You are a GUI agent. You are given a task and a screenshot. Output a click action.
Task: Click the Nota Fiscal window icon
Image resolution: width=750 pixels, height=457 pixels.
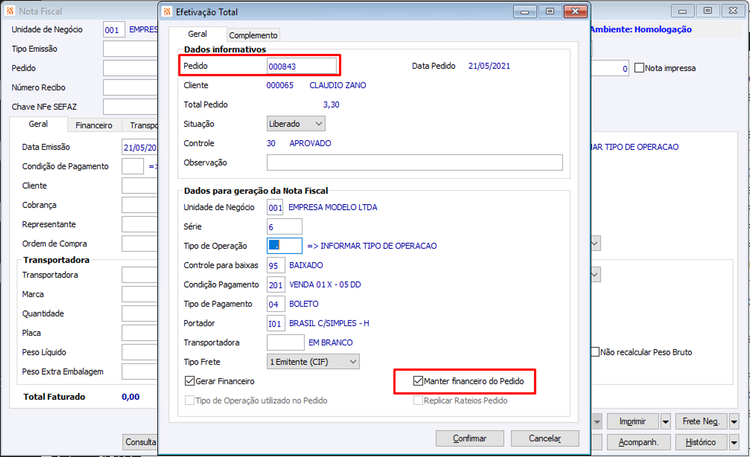point(10,11)
